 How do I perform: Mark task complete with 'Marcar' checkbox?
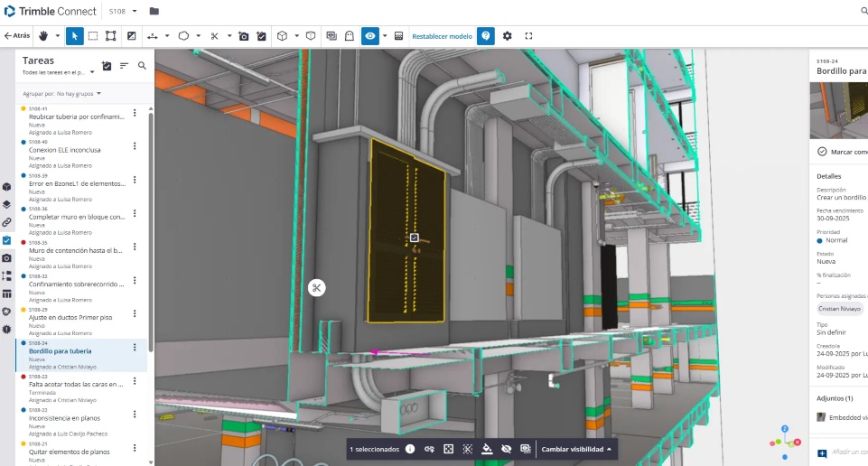[x=822, y=152]
